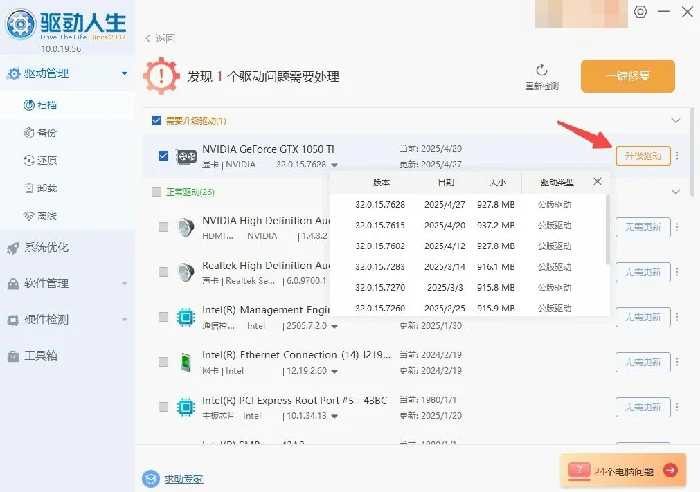The image size is (700, 492).
Task: Click Realtek High Definition Audio speaker icon
Action: point(186,272)
